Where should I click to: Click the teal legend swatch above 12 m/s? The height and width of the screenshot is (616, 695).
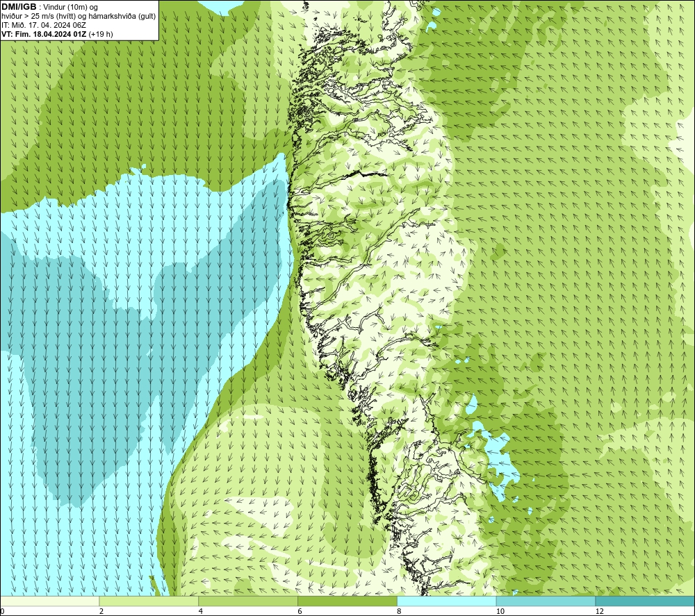646,601
